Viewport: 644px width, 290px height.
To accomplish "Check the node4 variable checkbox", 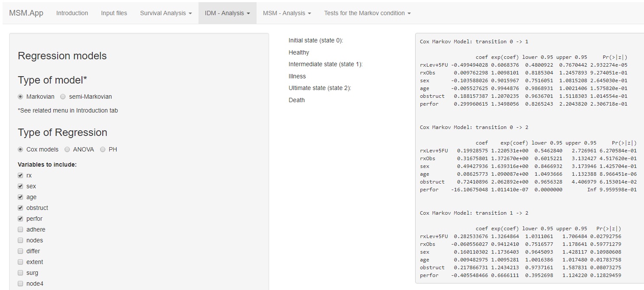I will 20,284.
